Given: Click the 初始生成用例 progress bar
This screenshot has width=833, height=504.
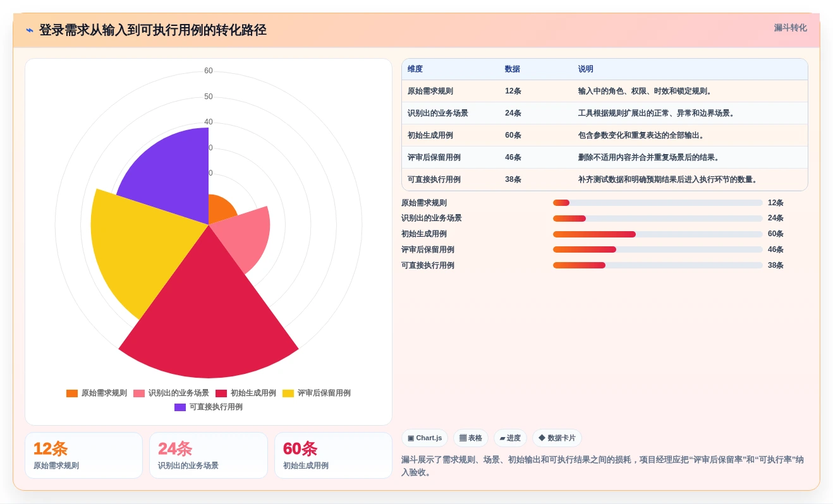Looking at the screenshot, I should pyautogui.click(x=658, y=234).
